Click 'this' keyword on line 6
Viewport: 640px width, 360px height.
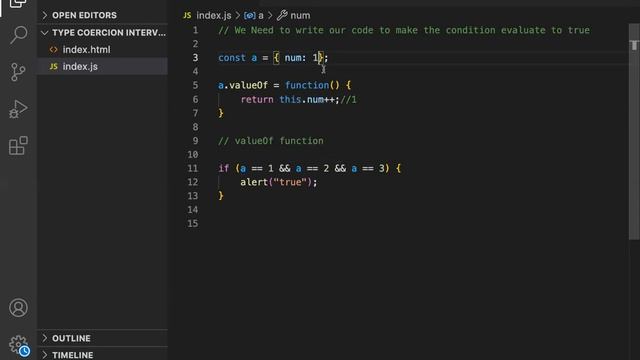click(x=290, y=100)
